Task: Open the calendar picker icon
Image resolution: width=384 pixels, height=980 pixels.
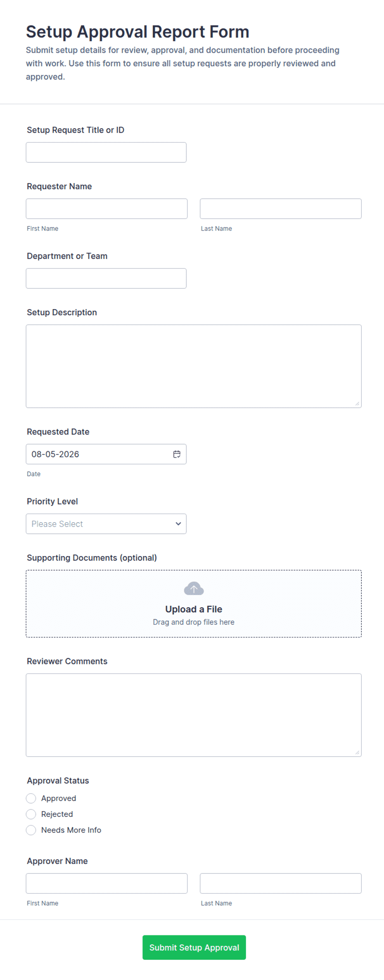Action: pyautogui.click(x=177, y=454)
